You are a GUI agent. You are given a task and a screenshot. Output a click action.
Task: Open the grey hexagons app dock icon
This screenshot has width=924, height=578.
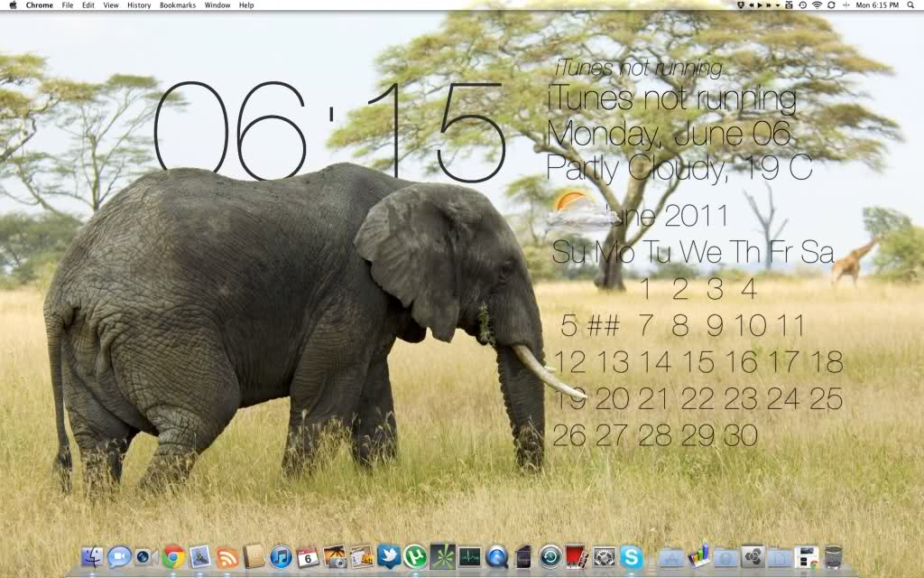point(753,556)
